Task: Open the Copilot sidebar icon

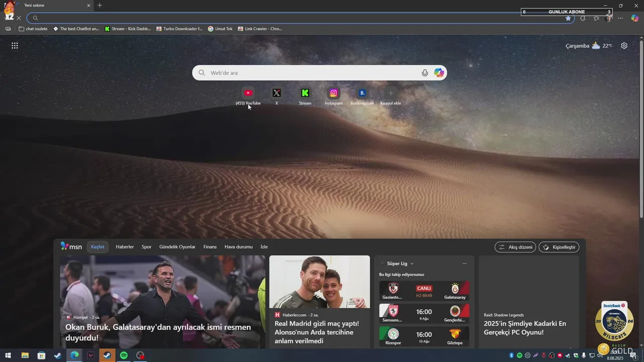Action: [635, 18]
